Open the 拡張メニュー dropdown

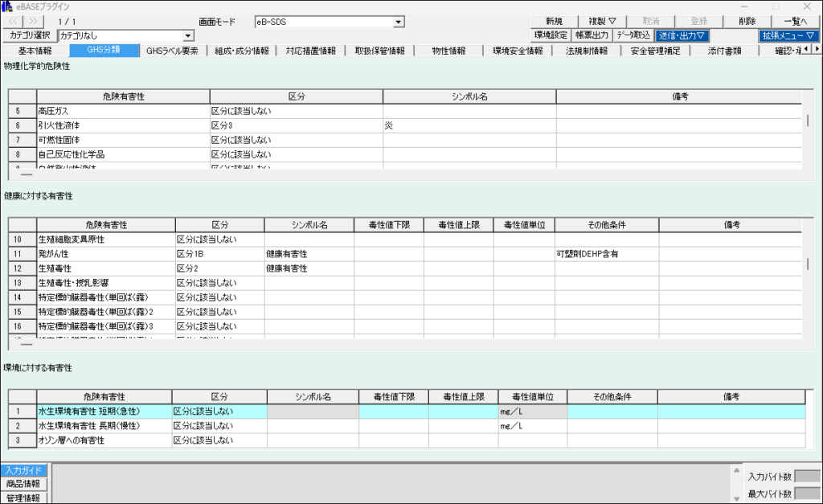(x=788, y=35)
